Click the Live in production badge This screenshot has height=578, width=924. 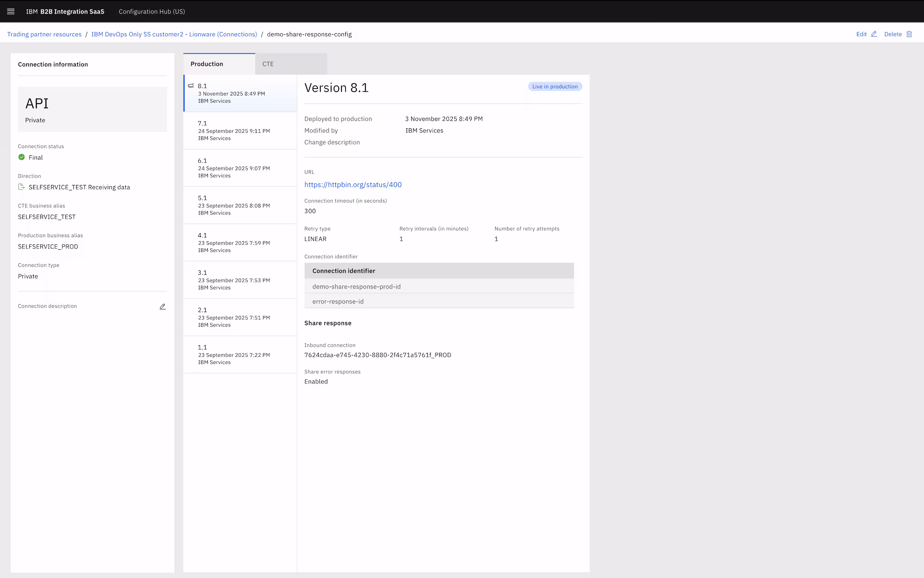555,87
